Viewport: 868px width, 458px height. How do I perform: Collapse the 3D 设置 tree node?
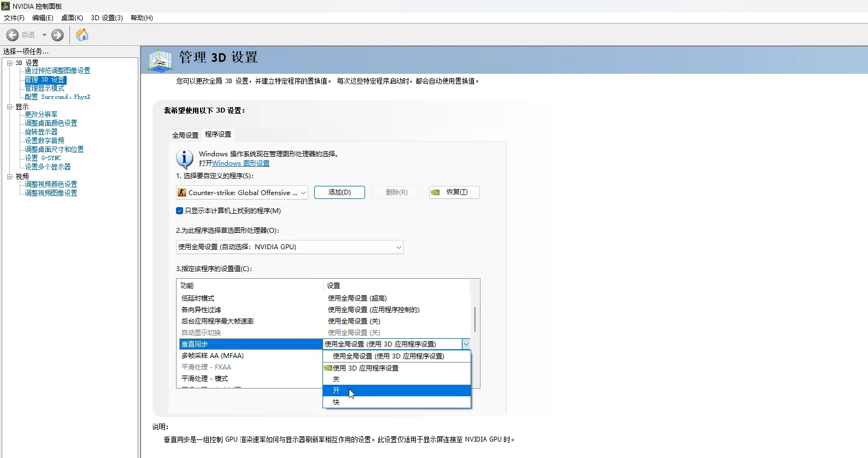click(x=9, y=63)
